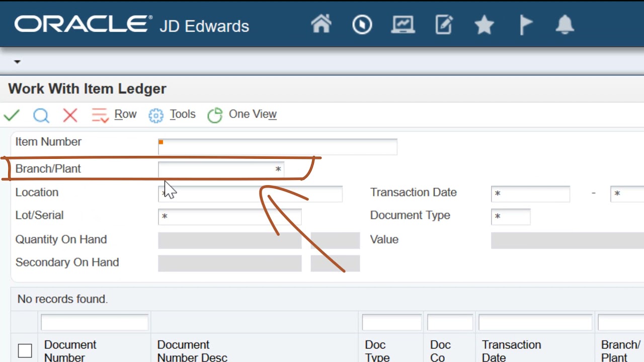Click the Oracle JD Edwards logo
Screen dimensions: 644x362
(x=132, y=25)
